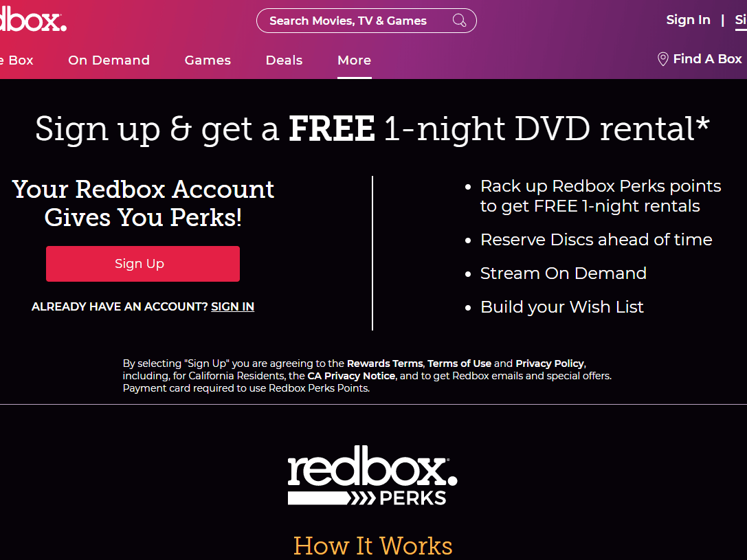Open the Rewards Terms link
The image size is (747, 560).
pos(384,363)
